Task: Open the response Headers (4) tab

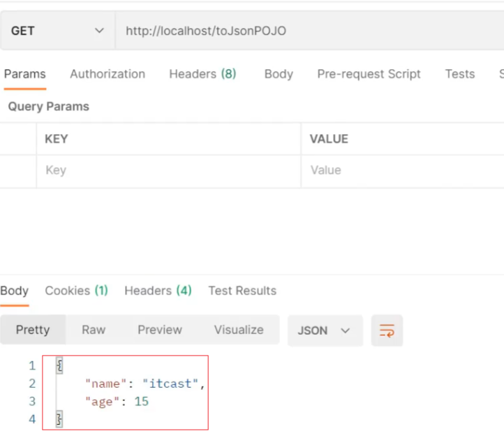Action: point(158,291)
